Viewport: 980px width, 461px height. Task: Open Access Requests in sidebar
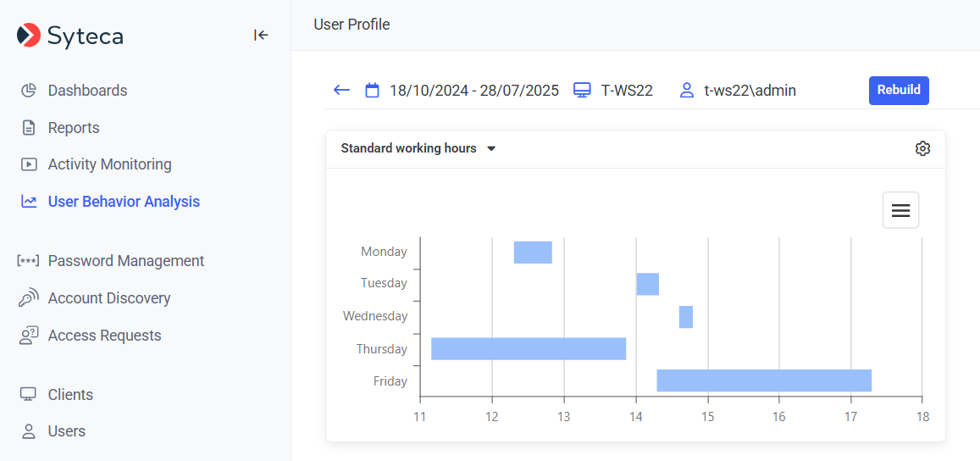104,336
